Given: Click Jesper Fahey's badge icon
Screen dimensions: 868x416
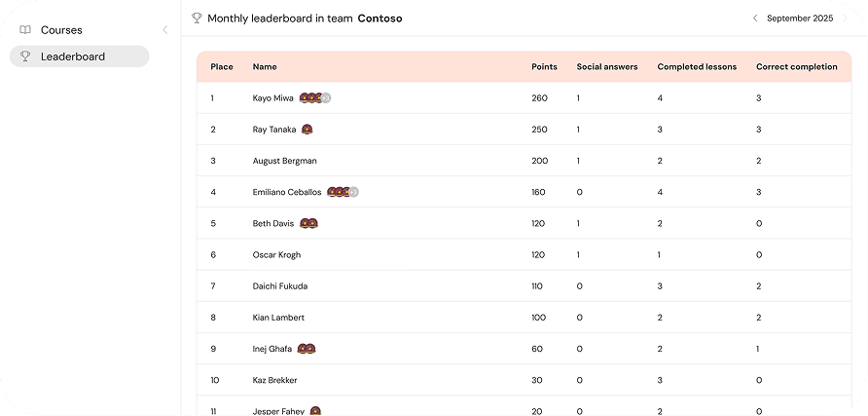Looking at the screenshot, I should pyautogui.click(x=315, y=411).
